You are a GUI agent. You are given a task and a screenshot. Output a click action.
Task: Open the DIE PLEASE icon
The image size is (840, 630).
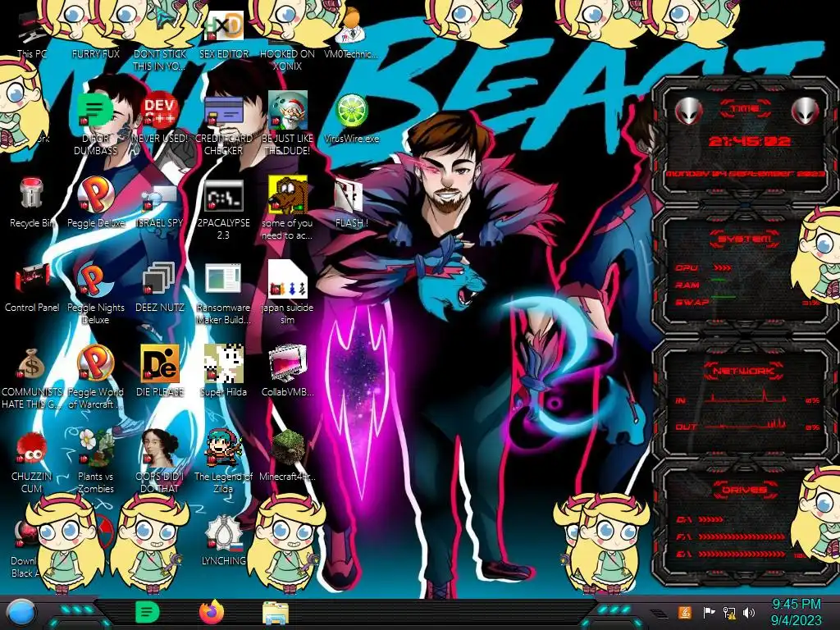[x=160, y=372]
